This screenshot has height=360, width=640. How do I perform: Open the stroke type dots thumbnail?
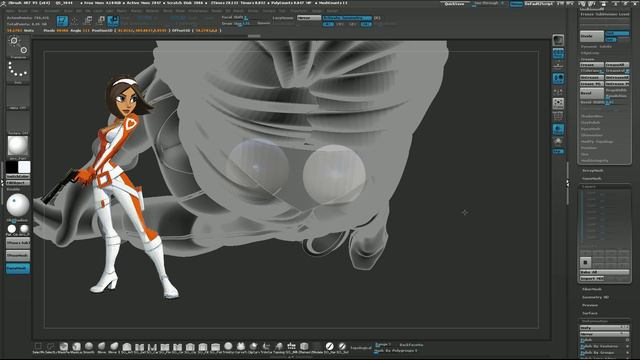coord(18,72)
